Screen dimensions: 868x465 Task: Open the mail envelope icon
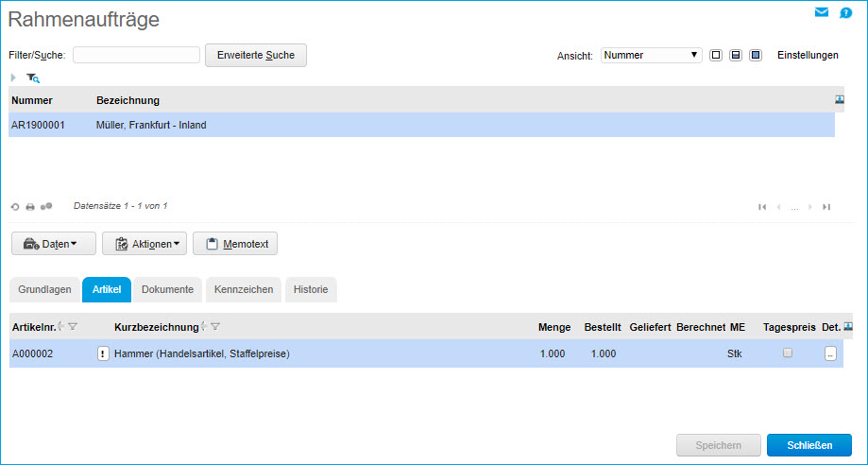tap(822, 12)
